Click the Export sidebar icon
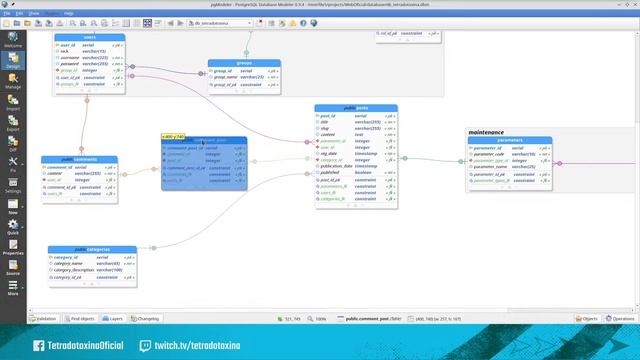The width and height of the screenshot is (640, 360). click(13, 123)
